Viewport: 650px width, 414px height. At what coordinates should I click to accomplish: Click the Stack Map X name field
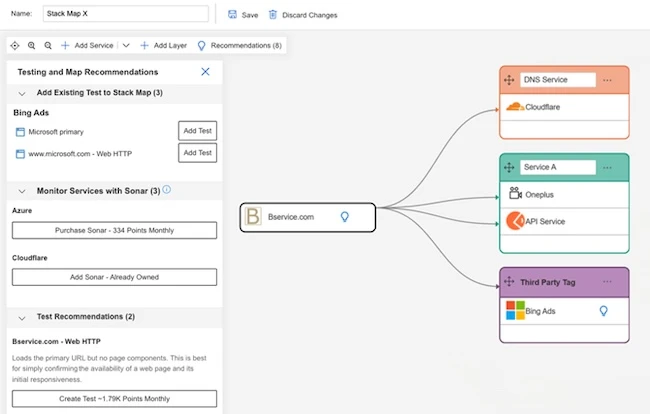tap(125, 14)
